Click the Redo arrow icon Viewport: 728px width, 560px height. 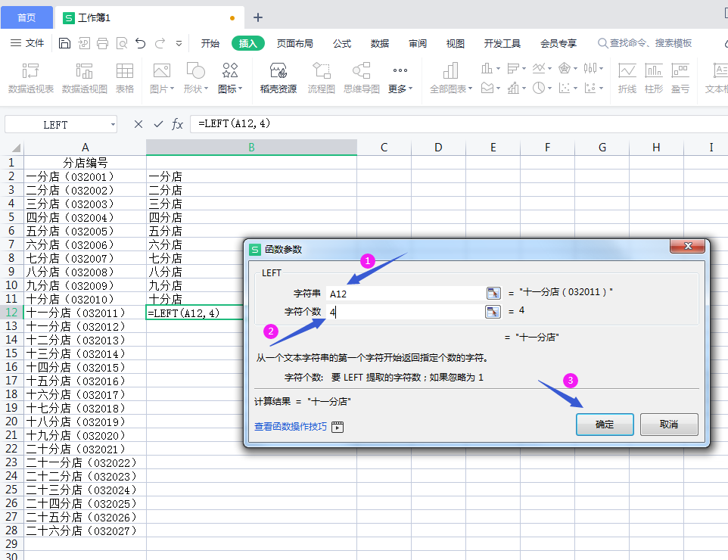[160, 44]
